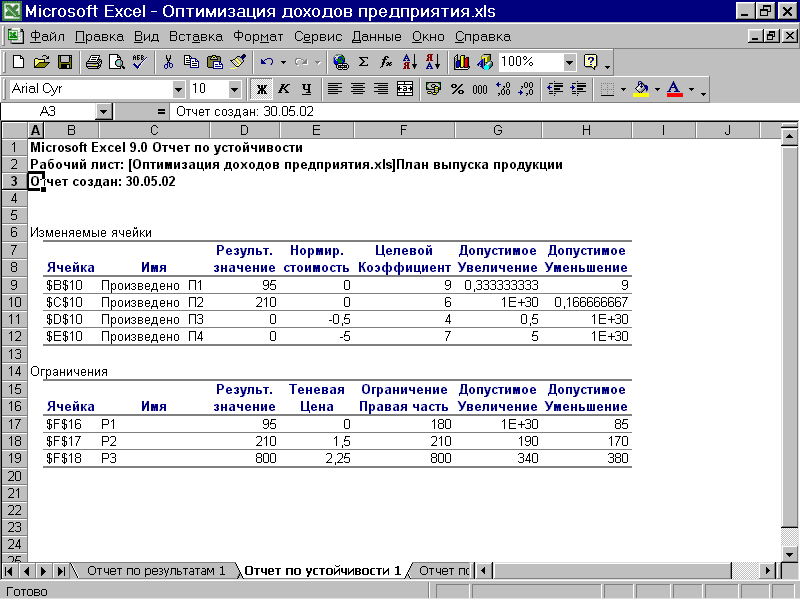This screenshot has width=800, height=600.
Task: Switch to Отчет по результатам 1 tab
Action: point(156,570)
